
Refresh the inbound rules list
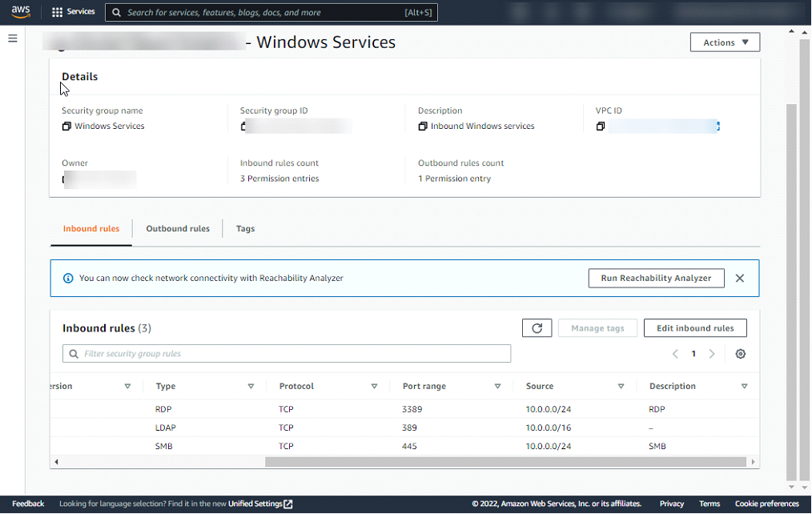point(537,328)
